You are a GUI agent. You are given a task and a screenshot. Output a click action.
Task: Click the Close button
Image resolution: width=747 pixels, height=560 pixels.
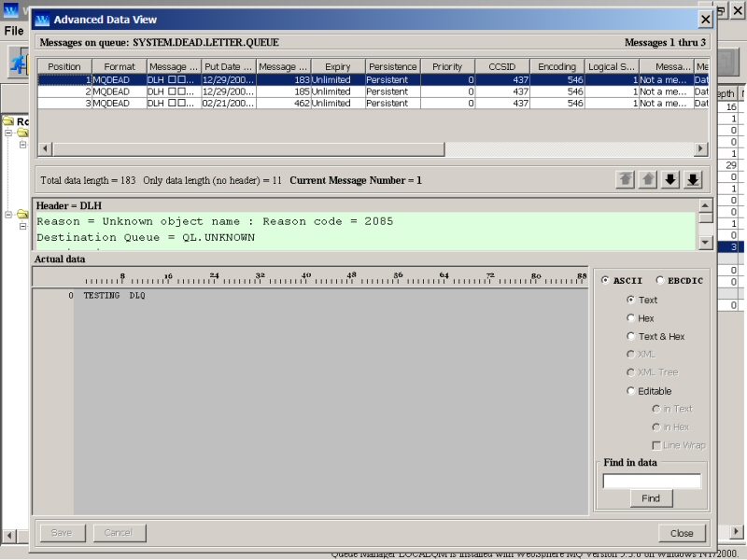click(682, 533)
